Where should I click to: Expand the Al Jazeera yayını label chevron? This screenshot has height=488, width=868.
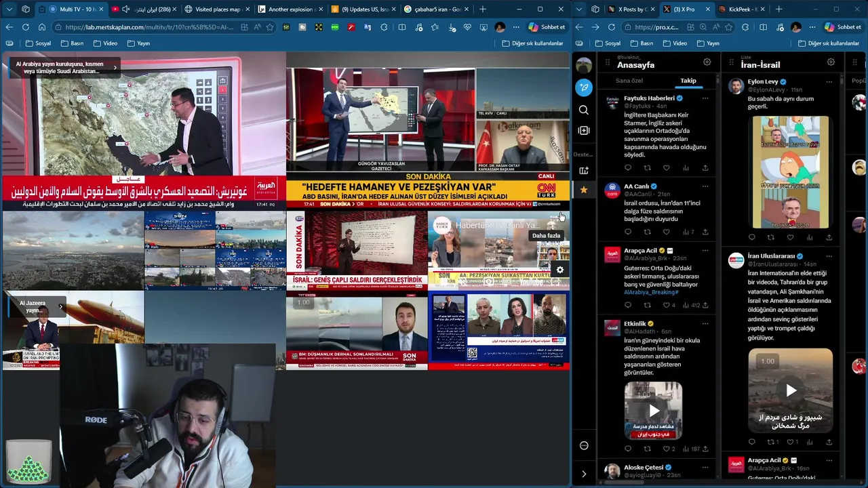(x=60, y=306)
